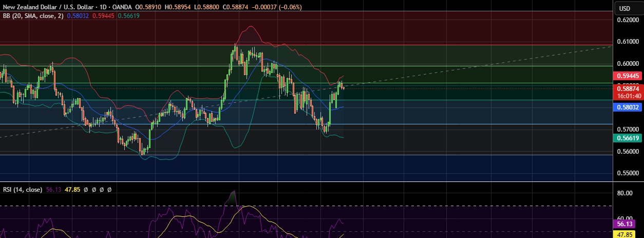Click the yellow 47.85 value in RSI legend
This screenshot has height=238, width=644.
(x=72, y=190)
